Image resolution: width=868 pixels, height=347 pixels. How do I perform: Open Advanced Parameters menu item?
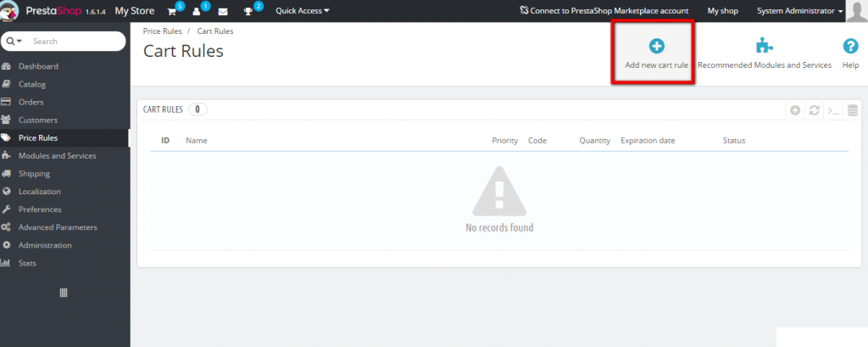(x=58, y=227)
